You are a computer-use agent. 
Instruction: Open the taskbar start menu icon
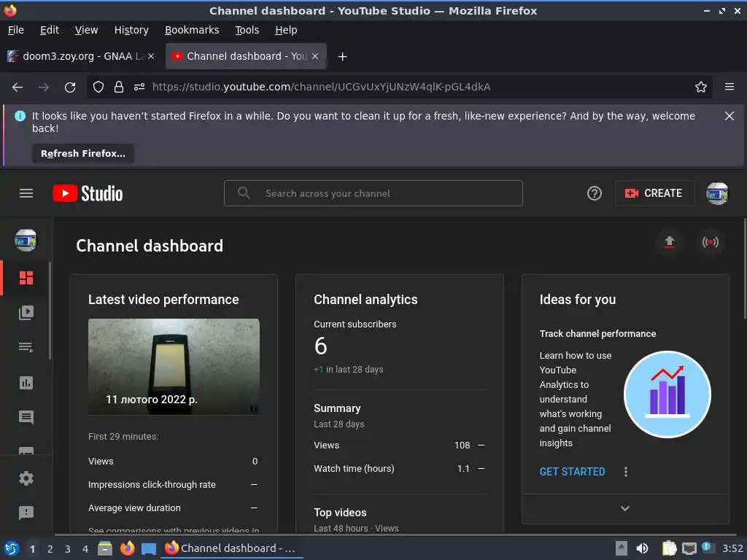[12, 548]
